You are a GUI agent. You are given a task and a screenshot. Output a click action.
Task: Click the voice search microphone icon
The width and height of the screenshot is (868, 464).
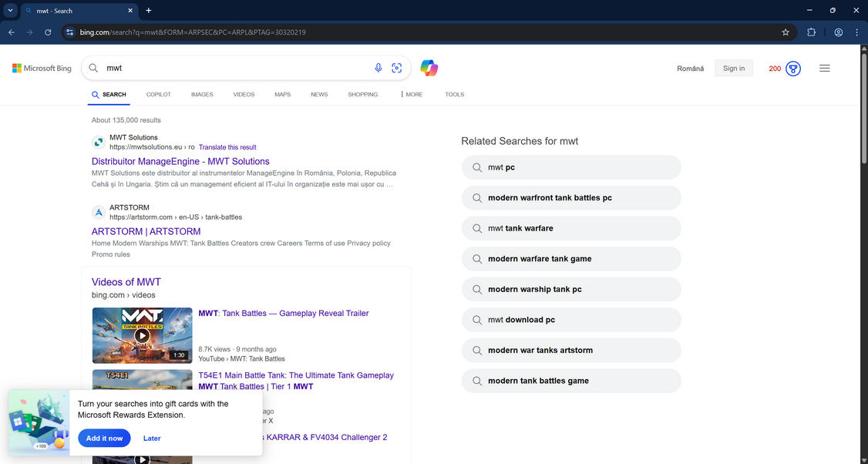(378, 68)
